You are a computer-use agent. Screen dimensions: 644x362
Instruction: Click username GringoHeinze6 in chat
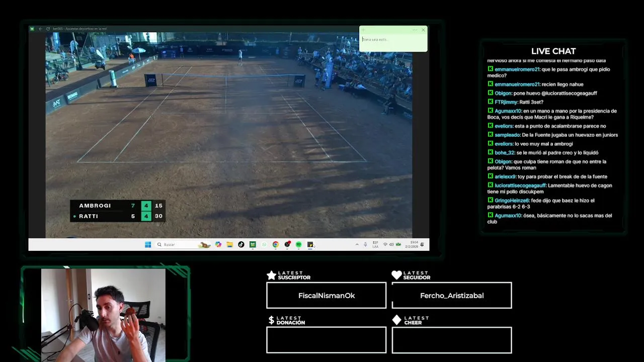coord(512,201)
